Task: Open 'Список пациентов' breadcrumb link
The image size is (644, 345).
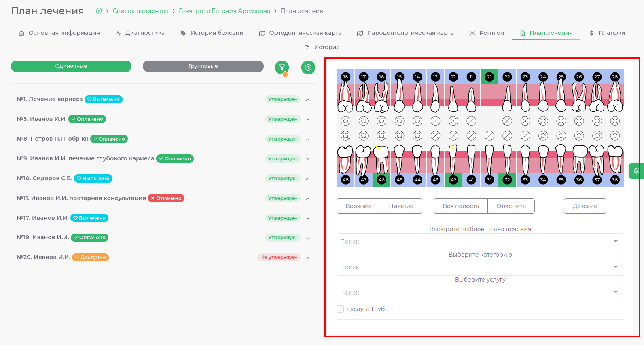Action: (x=140, y=11)
